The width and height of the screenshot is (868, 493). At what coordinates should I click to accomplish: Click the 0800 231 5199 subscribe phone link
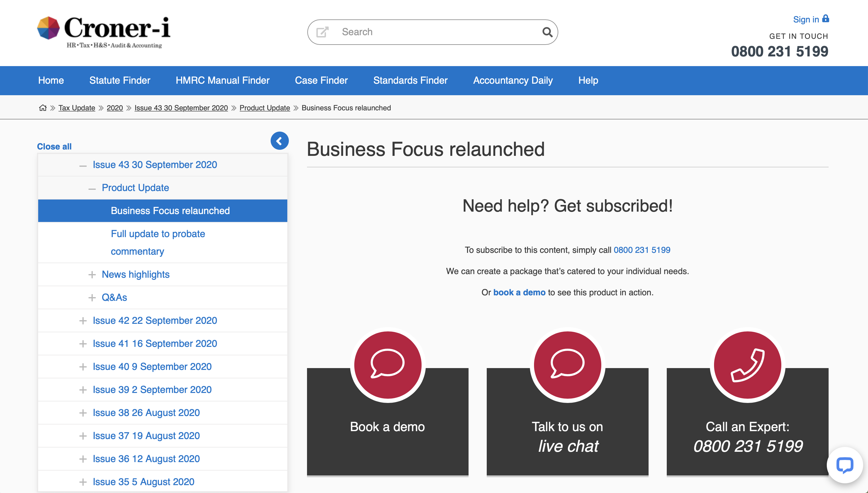tap(642, 250)
